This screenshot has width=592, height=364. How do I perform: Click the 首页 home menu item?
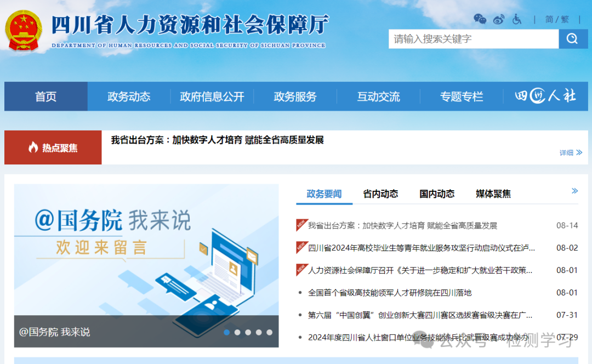coord(45,96)
